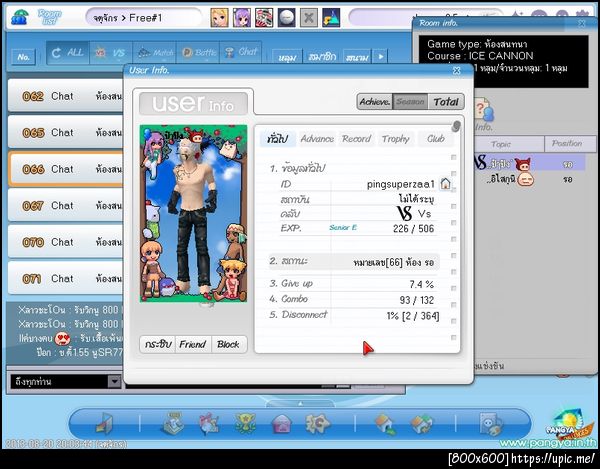Screen dimensions: 600x469
Task: Filter rooms by Battle
Action: tap(198, 53)
